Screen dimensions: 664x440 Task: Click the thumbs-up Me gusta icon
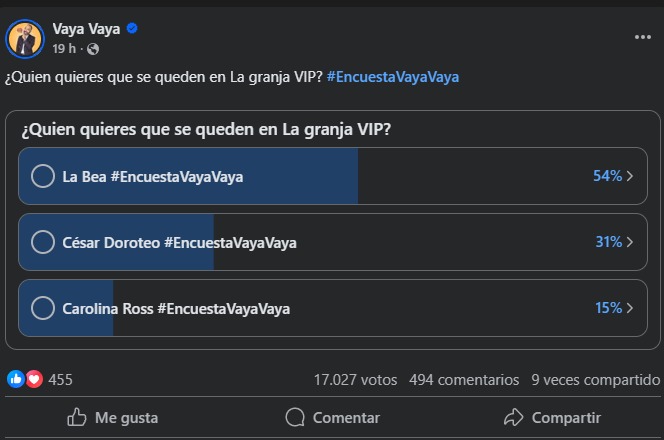coord(76,417)
